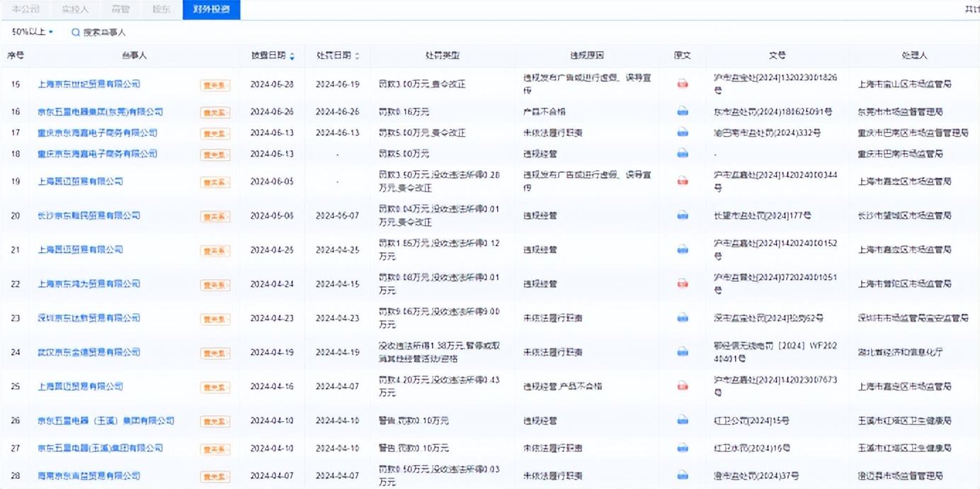Click the orange 查关系 tag in row 19
Image resolution: width=980 pixels, height=489 pixels.
(x=215, y=182)
